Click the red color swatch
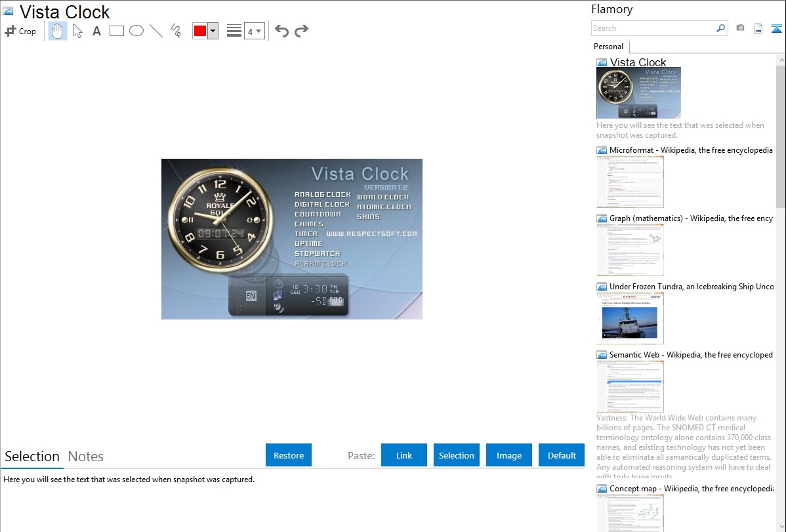Screen dimensions: 786x532 200,31
